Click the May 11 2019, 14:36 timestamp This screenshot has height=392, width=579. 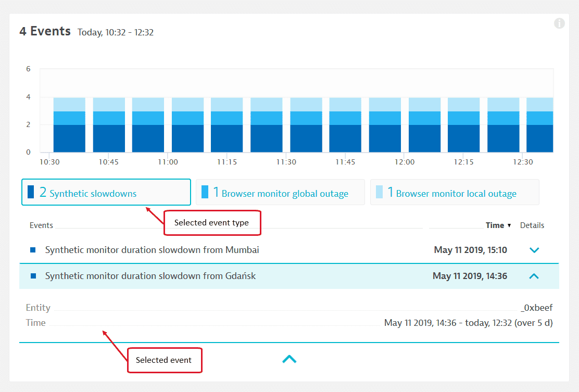[x=470, y=276]
